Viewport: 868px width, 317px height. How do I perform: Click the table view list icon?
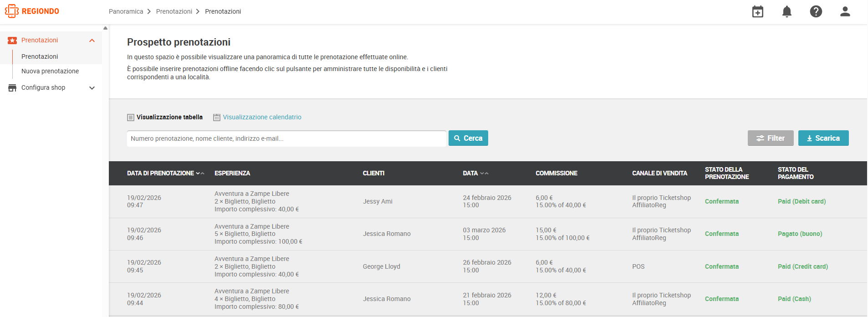tap(131, 118)
